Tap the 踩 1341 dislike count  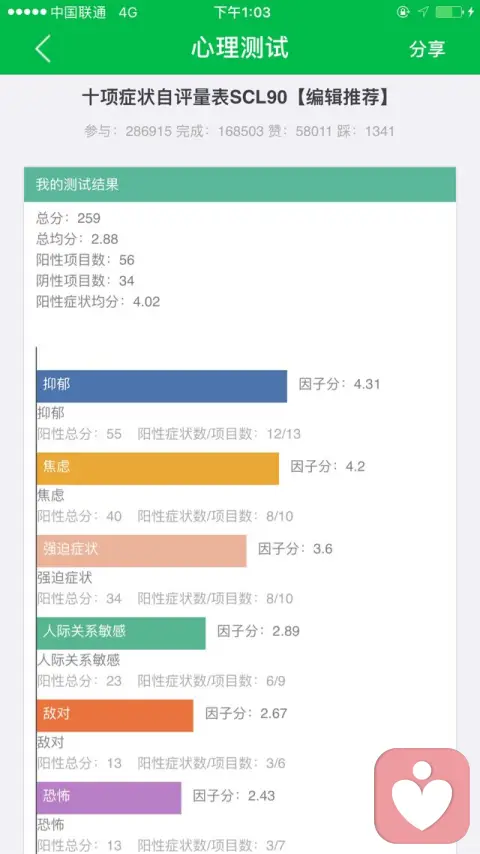(x=365, y=131)
